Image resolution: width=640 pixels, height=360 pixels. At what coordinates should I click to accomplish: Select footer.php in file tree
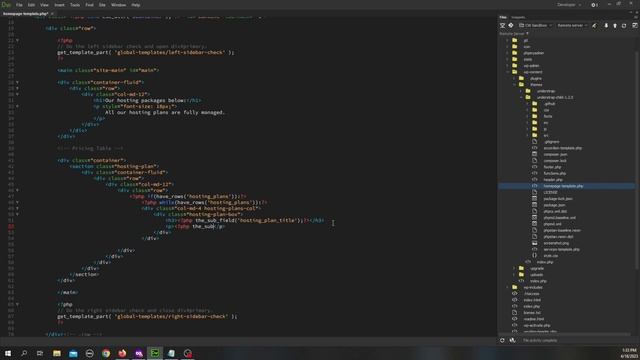pyautogui.click(x=552, y=167)
